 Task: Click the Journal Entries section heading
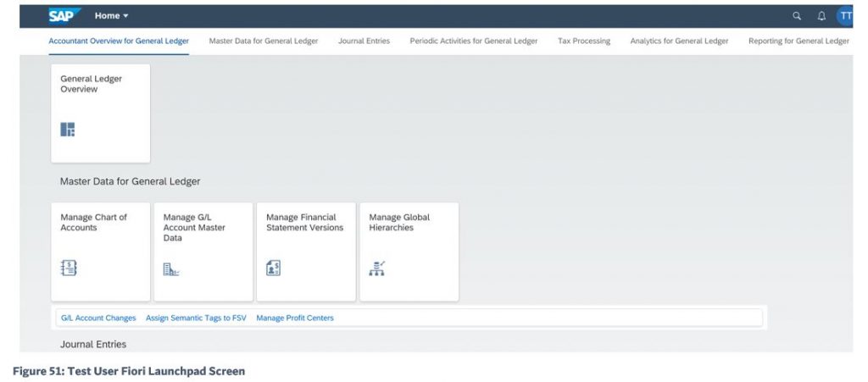tap(93, 345)
